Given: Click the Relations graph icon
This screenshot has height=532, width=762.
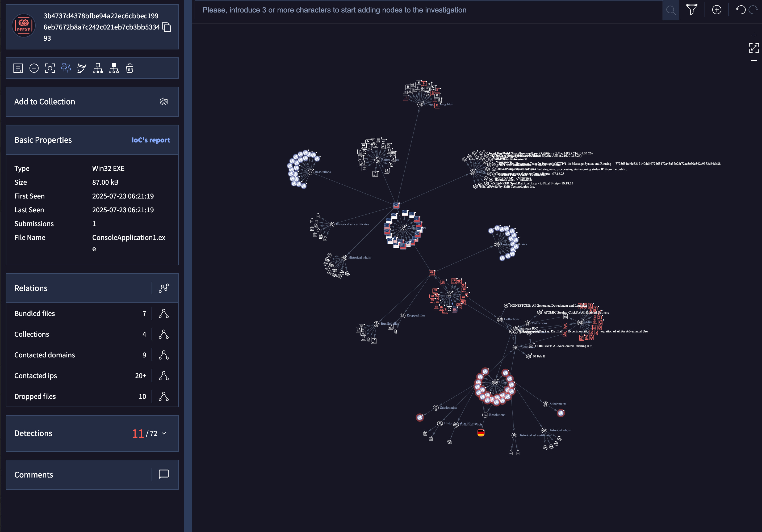Looking at the screenshot, I should pyautogui.click(x=164, y=288).
